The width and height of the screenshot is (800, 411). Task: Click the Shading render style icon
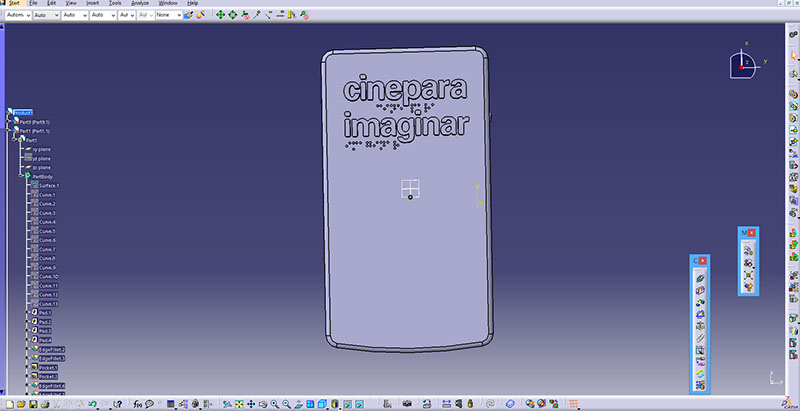pos(335,404)
